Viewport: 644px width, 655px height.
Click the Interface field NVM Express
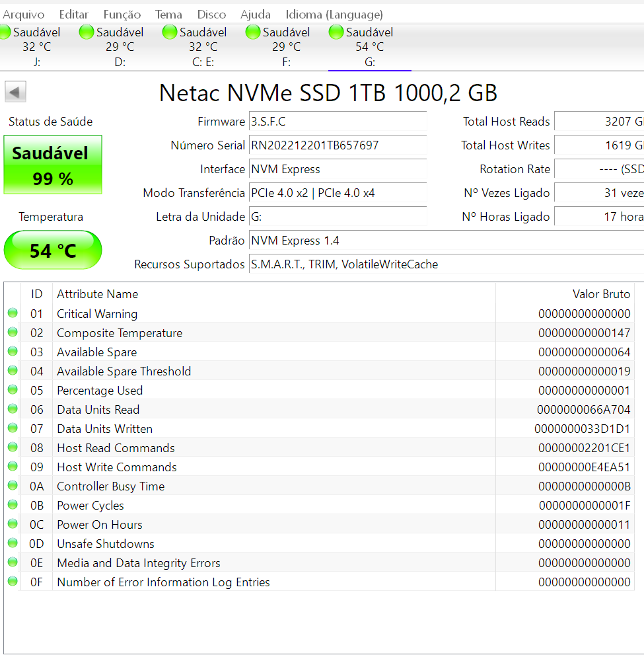click(338, 169)
